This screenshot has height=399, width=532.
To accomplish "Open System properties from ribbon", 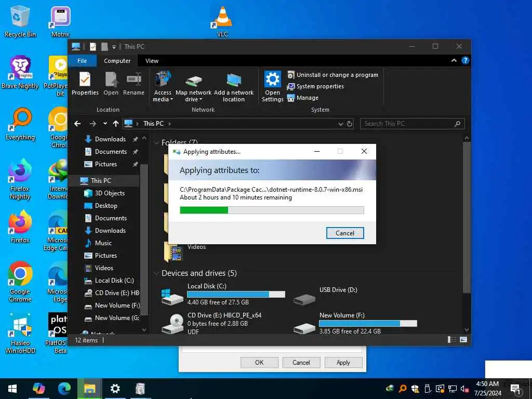I will (315, 87).
